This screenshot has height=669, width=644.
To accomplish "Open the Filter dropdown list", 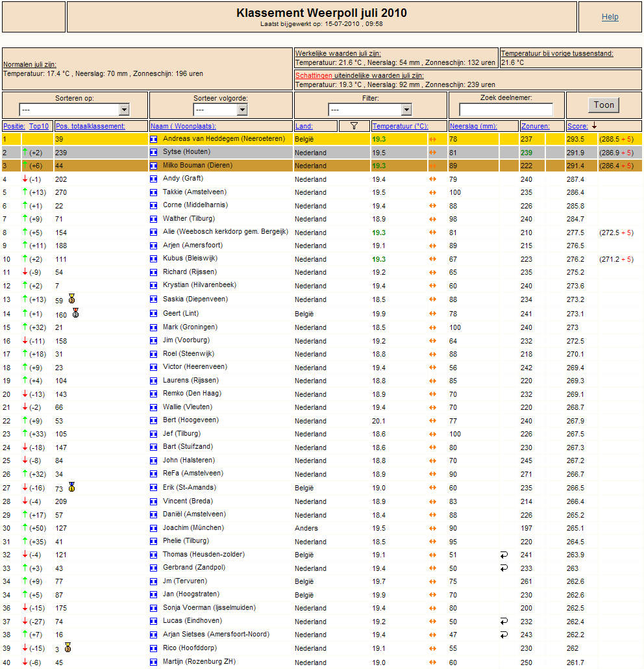I will tap(369, 110).
